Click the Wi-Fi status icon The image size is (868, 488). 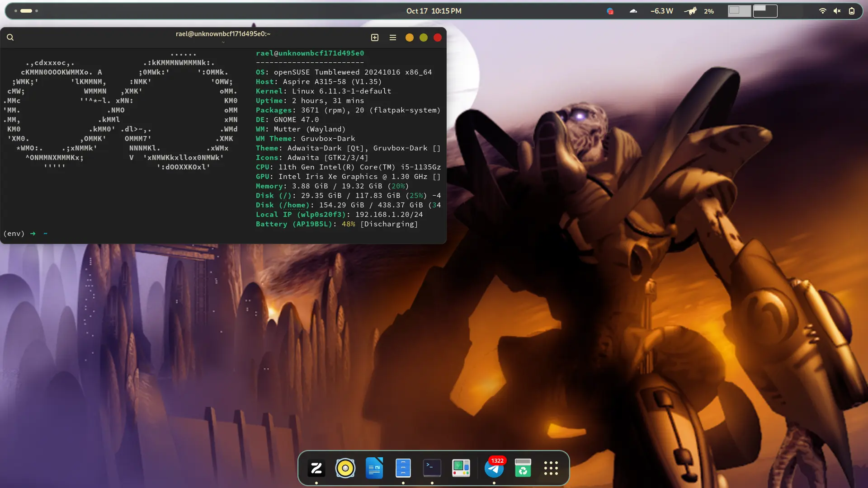(x=823, y=11)
